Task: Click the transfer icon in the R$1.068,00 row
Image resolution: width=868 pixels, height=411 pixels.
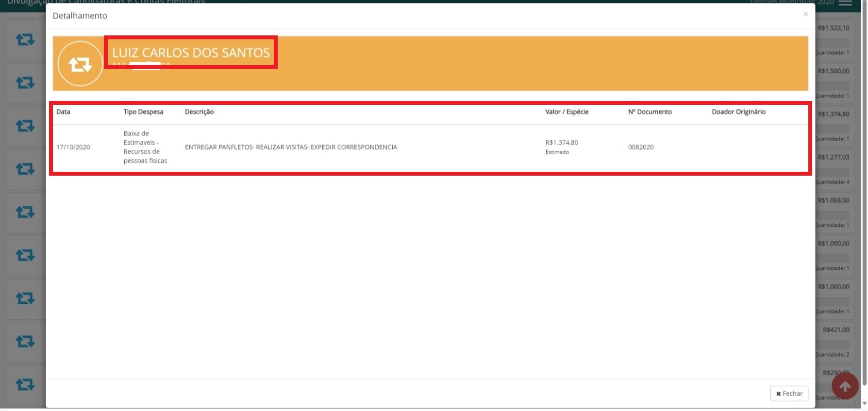Action: [25, 213]
